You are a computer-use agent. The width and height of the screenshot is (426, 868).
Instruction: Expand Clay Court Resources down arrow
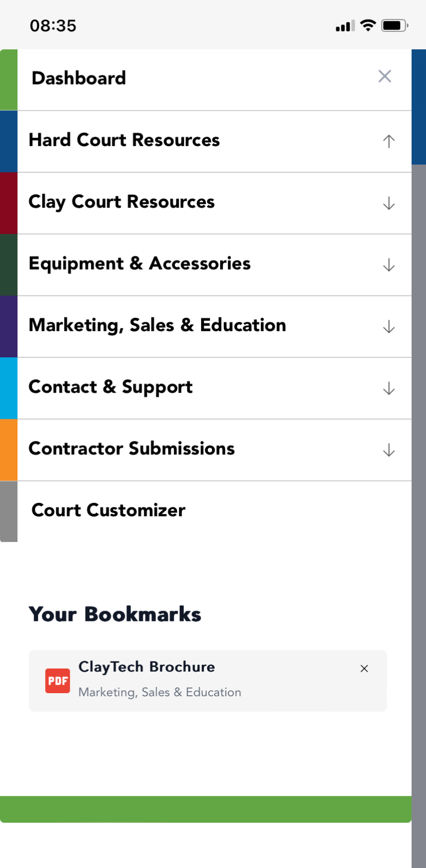(389, 203)
